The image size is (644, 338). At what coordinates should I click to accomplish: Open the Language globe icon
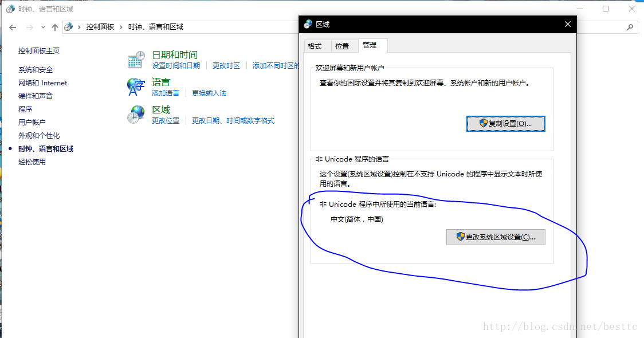click(x=136, y=87)
